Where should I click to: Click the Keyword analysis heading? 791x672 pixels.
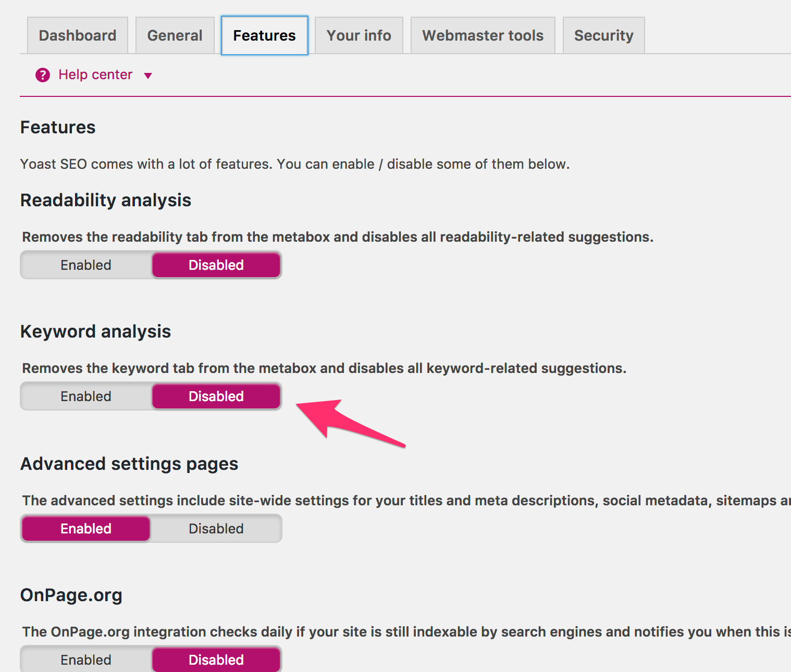pos(95,332)
